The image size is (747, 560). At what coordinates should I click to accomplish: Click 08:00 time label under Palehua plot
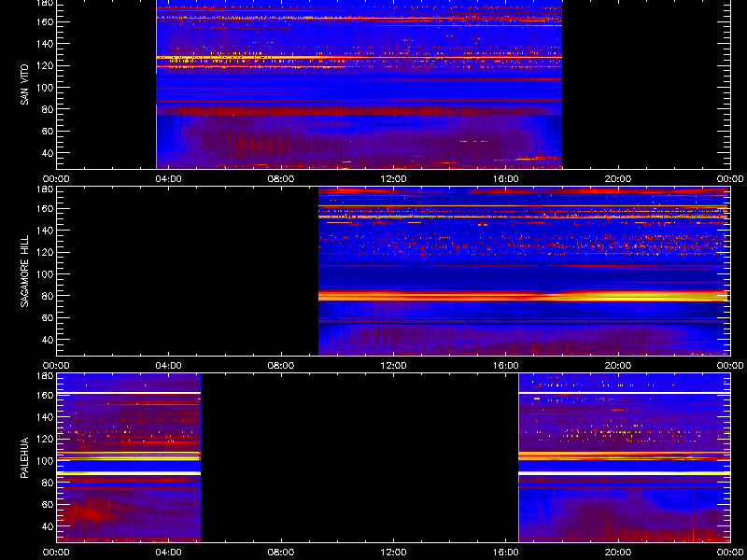tap(281, 553)
